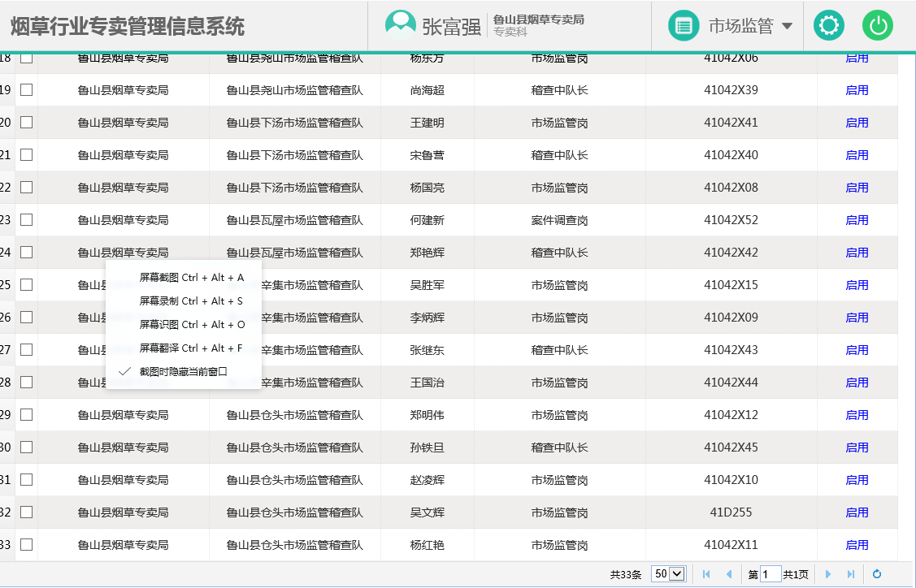Tick the checkbox for row 20 王建明

pos(26,123)
